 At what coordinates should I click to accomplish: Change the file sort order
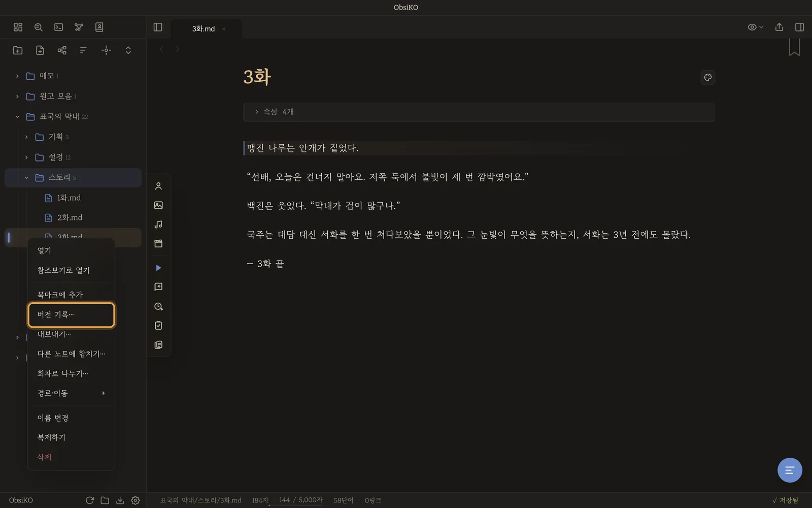[84, 50]
